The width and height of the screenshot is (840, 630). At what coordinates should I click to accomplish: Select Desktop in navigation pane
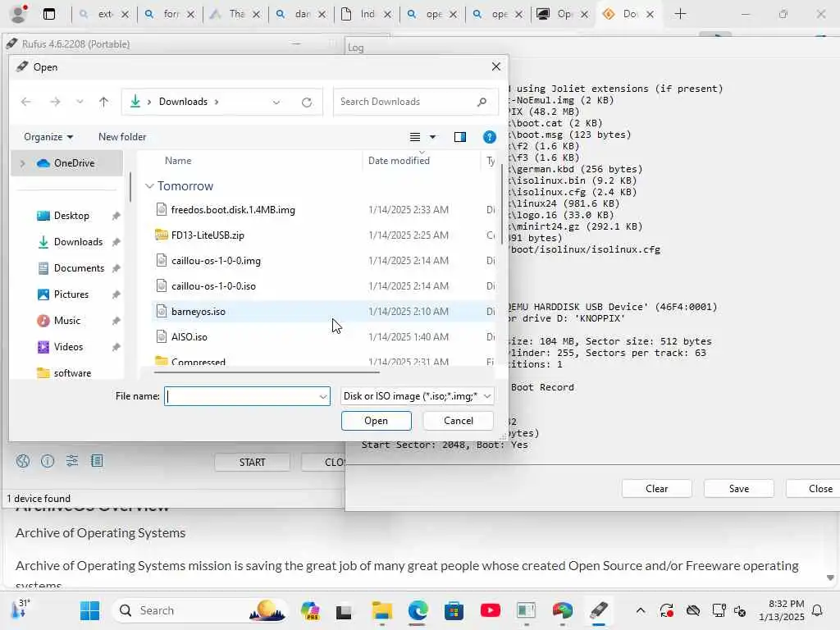[71, 216]
